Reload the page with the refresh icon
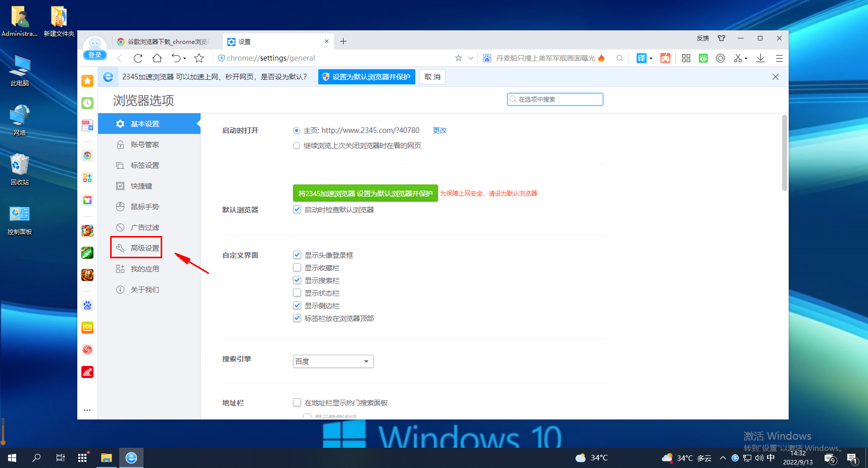This screenshot has height=468, width=868. [138, 58]
